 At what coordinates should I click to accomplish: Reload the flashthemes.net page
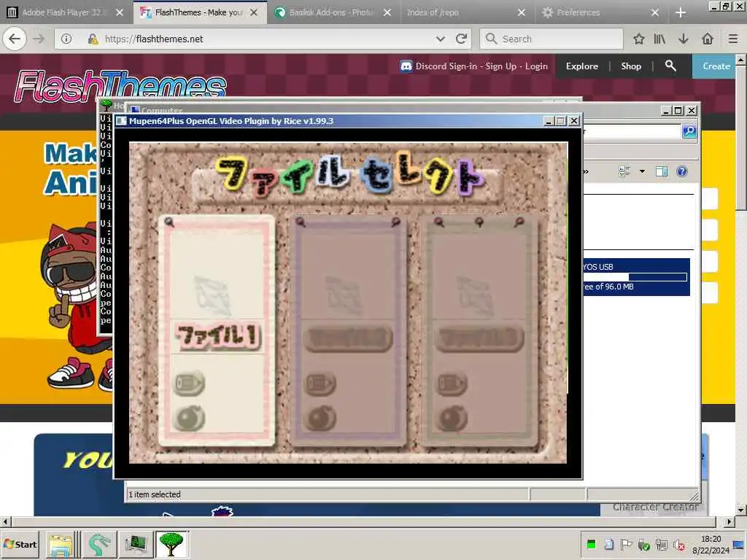[461, 39]
